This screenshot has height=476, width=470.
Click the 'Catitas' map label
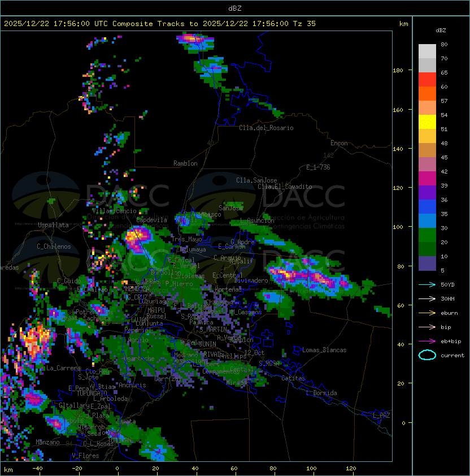[293, 378]
